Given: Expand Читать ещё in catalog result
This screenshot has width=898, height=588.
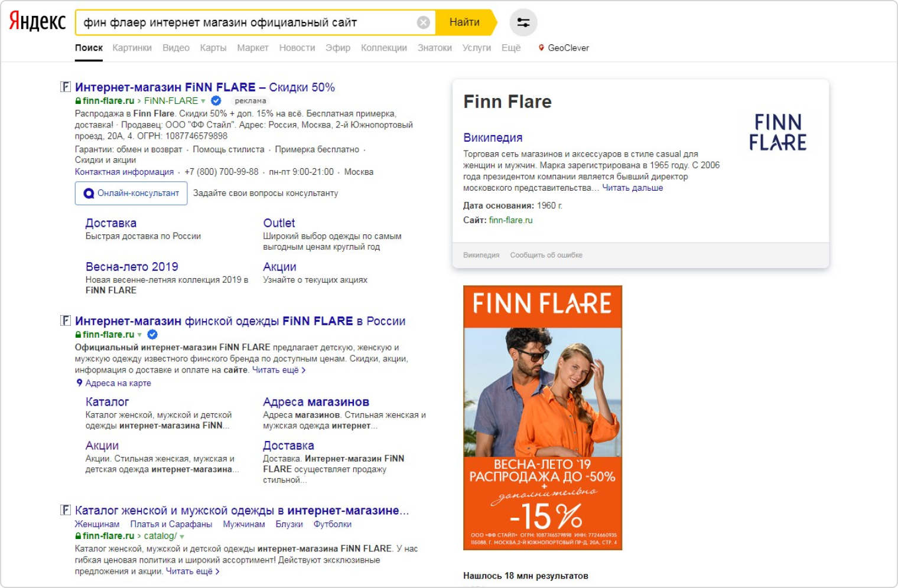Looking at the screenshot, I should click(193, 571).
